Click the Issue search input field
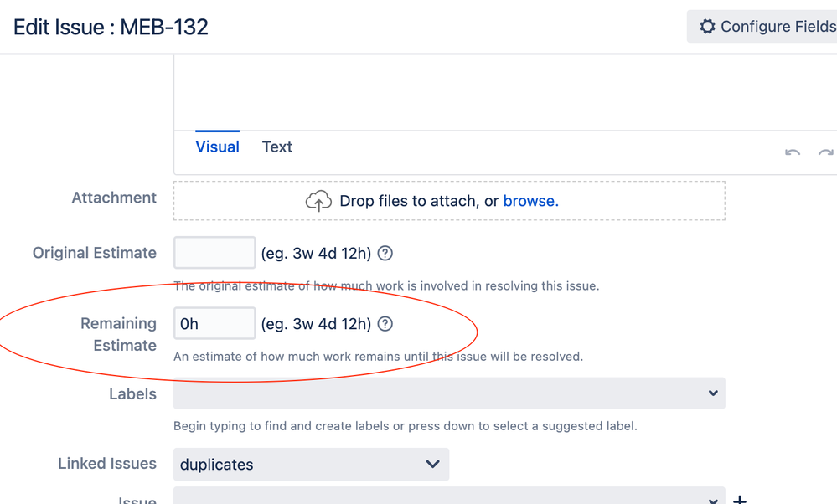 pos(449,496)
